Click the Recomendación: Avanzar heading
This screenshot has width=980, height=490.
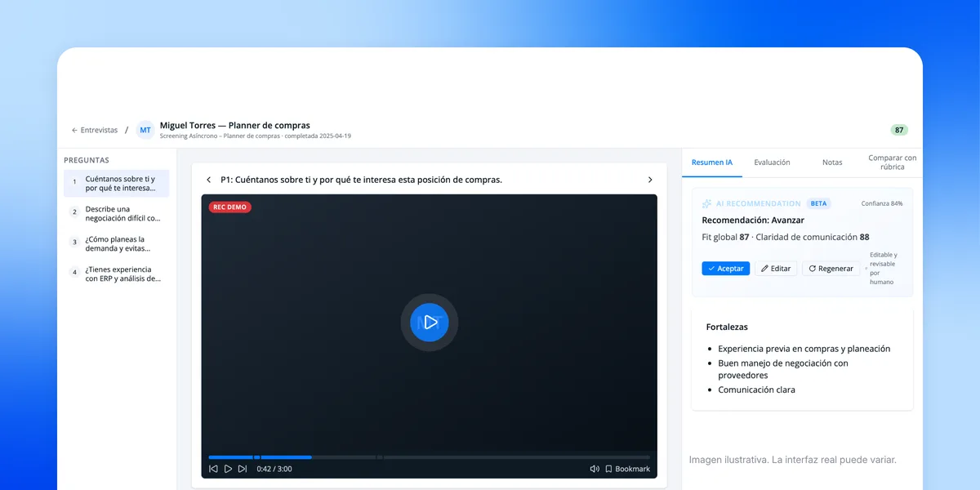[x=753, y=220]
